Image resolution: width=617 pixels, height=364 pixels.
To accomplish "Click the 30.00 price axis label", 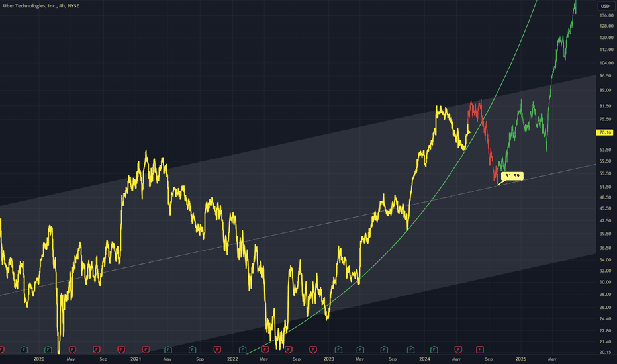I will pyautogui.click(x=606, y=282).
